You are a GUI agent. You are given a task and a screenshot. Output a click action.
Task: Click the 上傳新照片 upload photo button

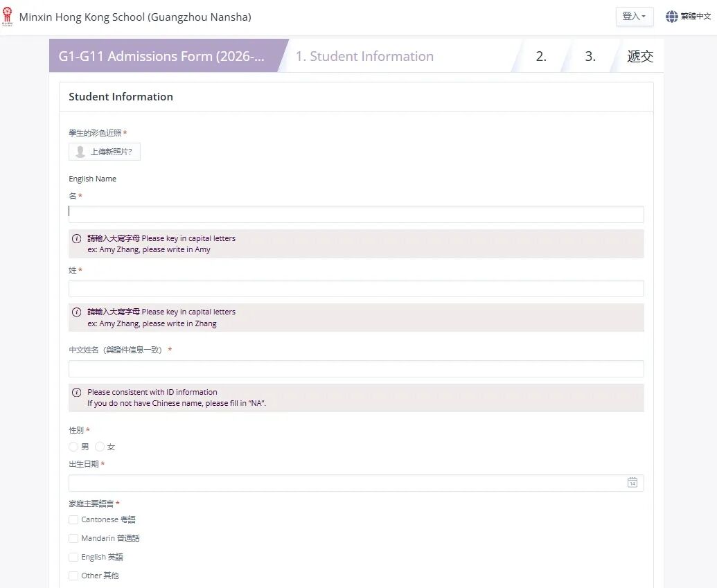pyautogui.click(x=105, y=152)
